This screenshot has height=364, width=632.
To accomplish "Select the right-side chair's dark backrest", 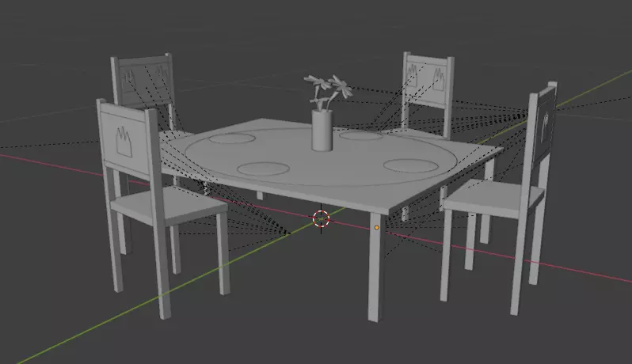I will (x=545, y=124).
